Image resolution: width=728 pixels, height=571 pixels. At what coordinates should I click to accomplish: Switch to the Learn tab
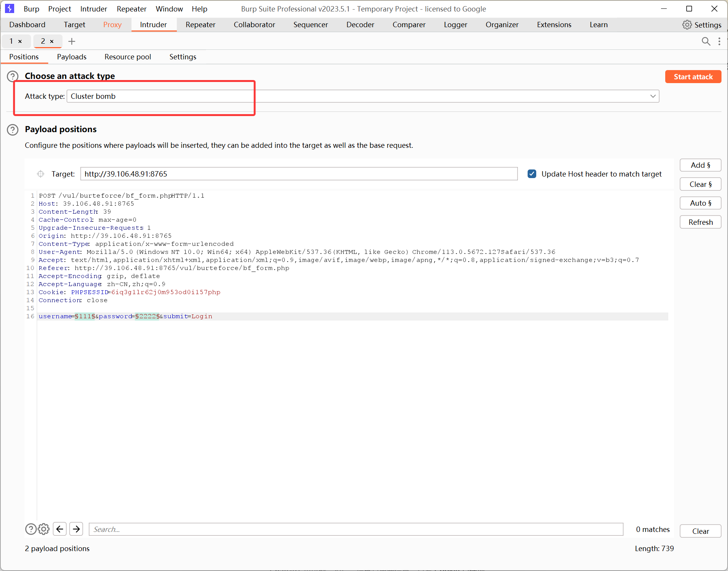pos(599,25)
